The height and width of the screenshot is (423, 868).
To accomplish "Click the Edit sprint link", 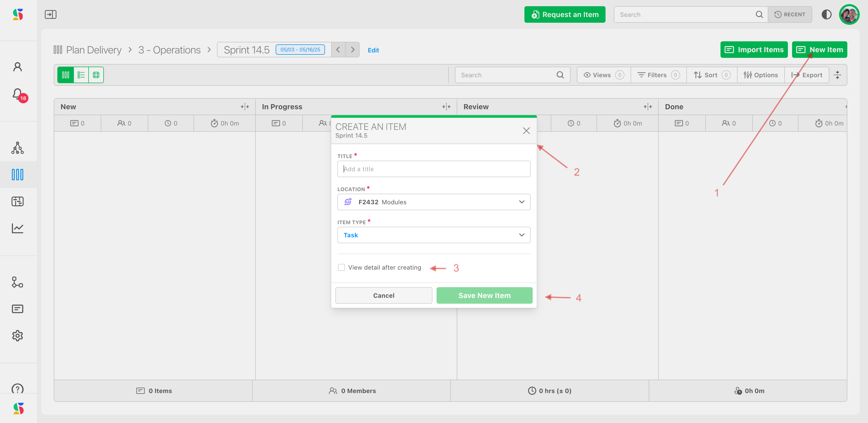I will pos(373,50).
